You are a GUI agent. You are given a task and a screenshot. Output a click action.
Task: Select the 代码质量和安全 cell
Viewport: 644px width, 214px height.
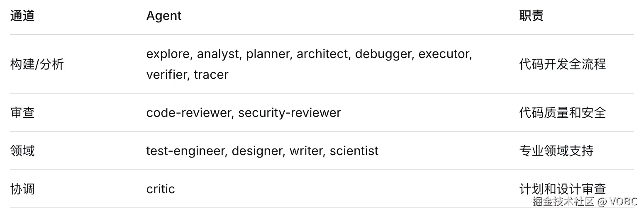(x=562, y=113)
